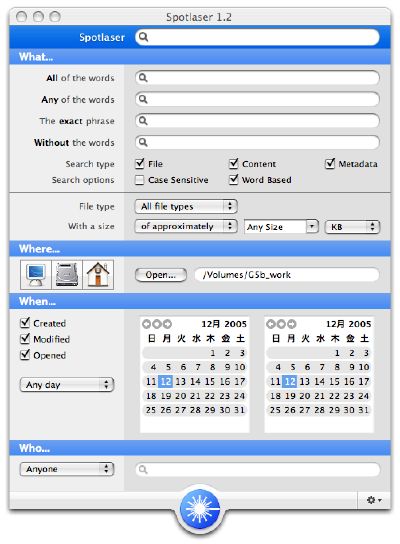Select day 20 in left calendar

[180, 396]
